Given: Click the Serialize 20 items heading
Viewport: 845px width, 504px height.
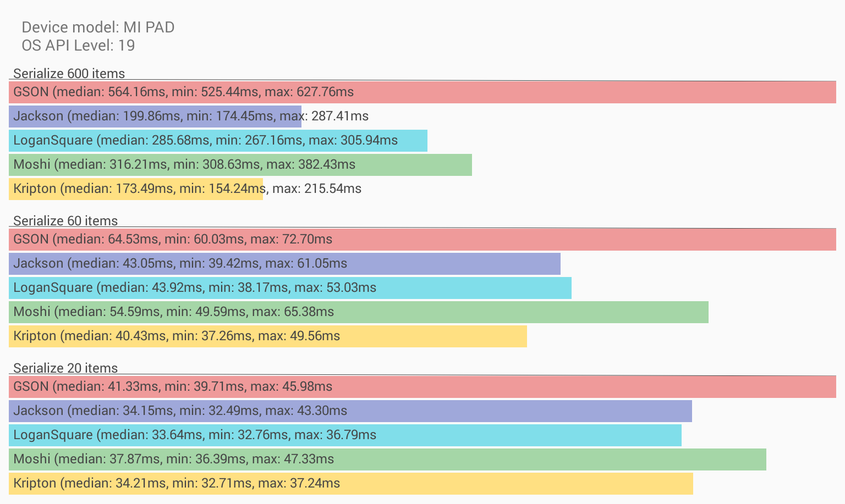Looking at the screenshot, I should pos(65,368).
